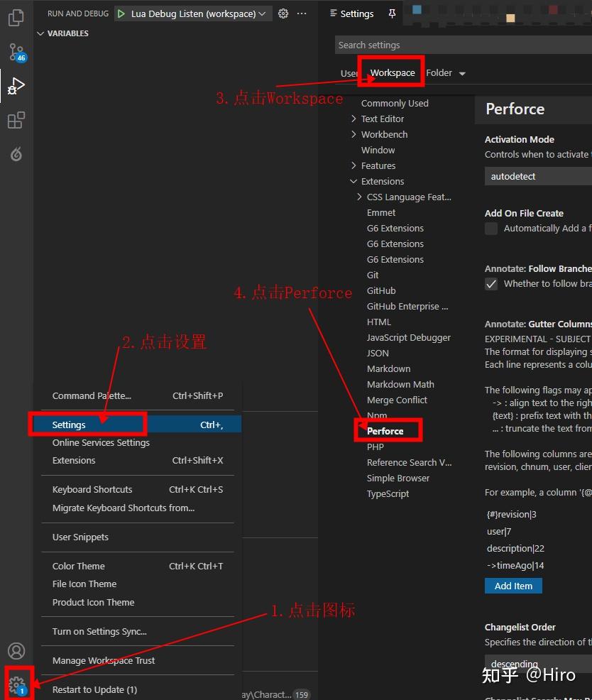Select the Run and Debug icon
The width and height of the screenshot is (592, 700).
click(x=16, y=85)
